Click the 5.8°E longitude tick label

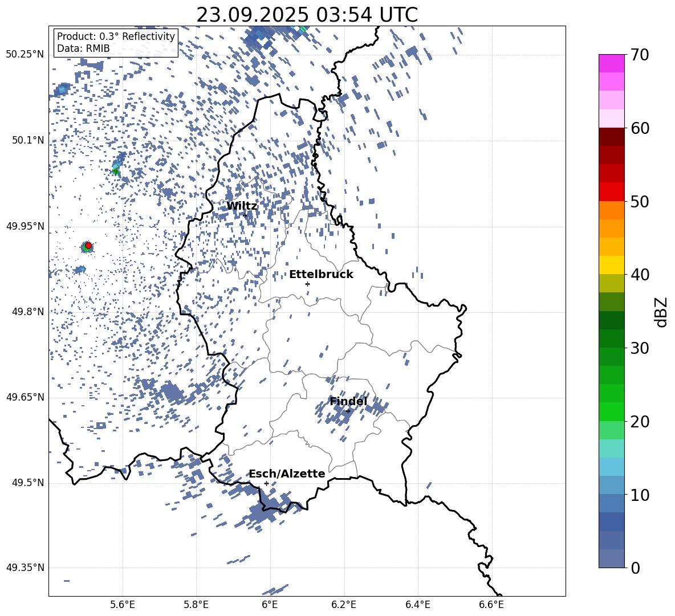(x=196, y=605)
